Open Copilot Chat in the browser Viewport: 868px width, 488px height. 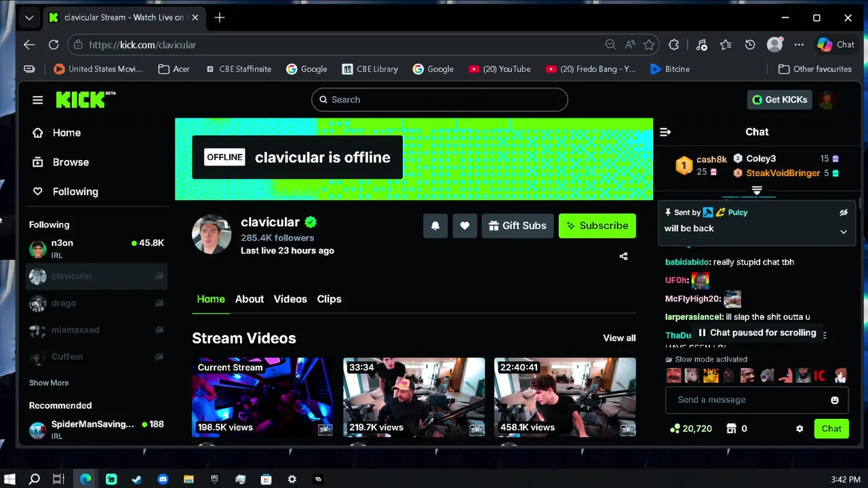(x=835, y=45)
